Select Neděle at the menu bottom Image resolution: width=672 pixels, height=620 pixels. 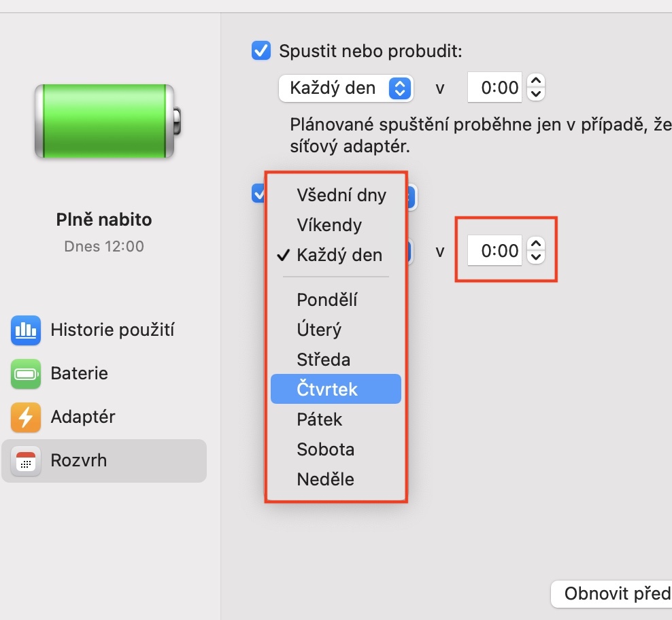[x=325, y=480]
